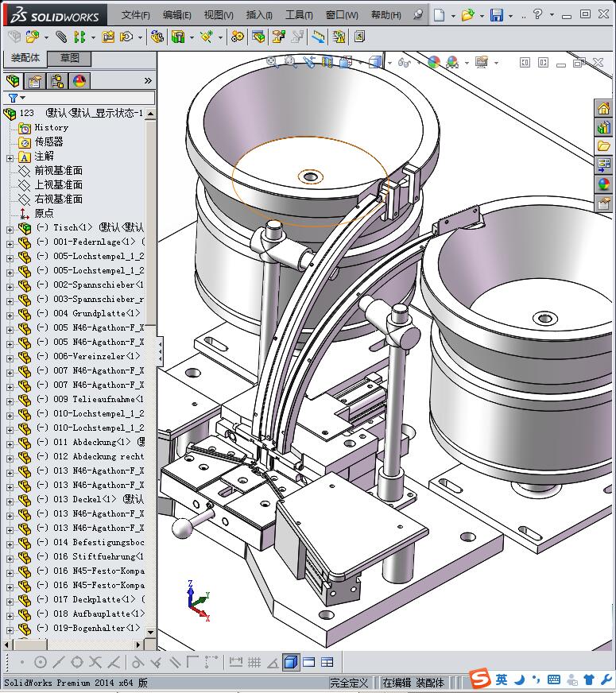The height and width of the screenshot is (693, 616).
Task: Click the Zoom to Fit icon in viewport
Action: [x=273, y=62]
